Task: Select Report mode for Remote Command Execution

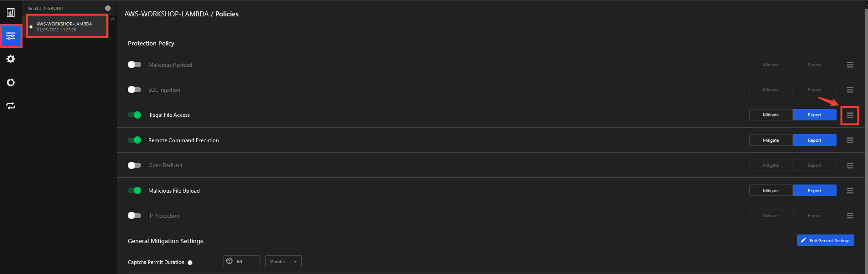Action: click(814, 140)
